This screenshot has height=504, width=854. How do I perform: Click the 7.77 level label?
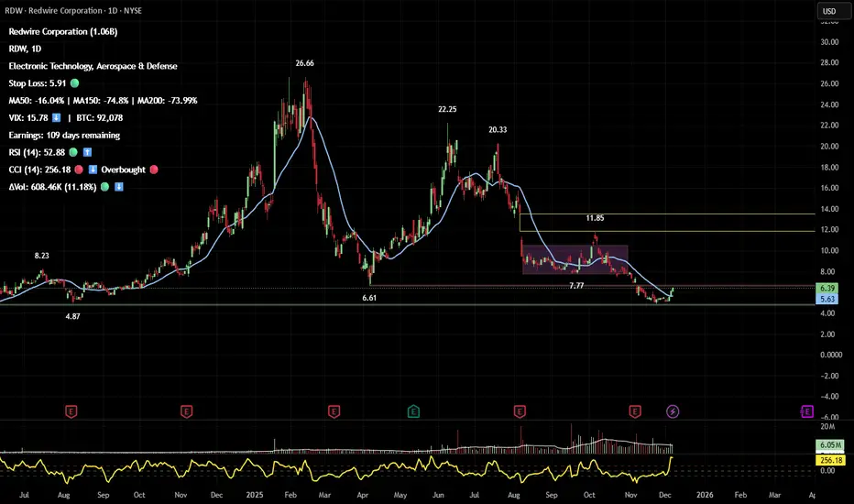[x=576, y=286]
